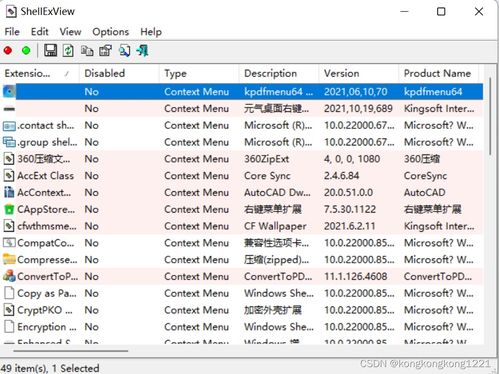Open the Properties toolbar icon
This screenshot has width=499, height=374.
(106, 51)
